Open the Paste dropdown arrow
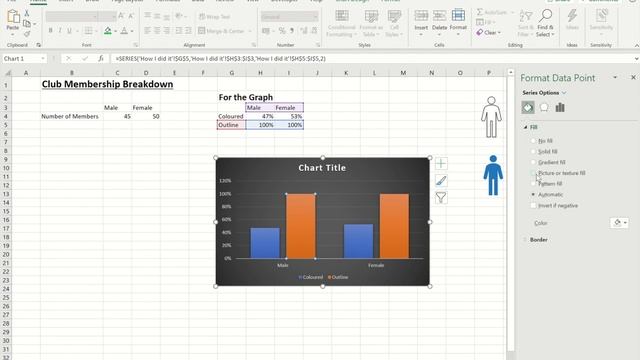Screen dimensions: 640x360 [13, 35]
